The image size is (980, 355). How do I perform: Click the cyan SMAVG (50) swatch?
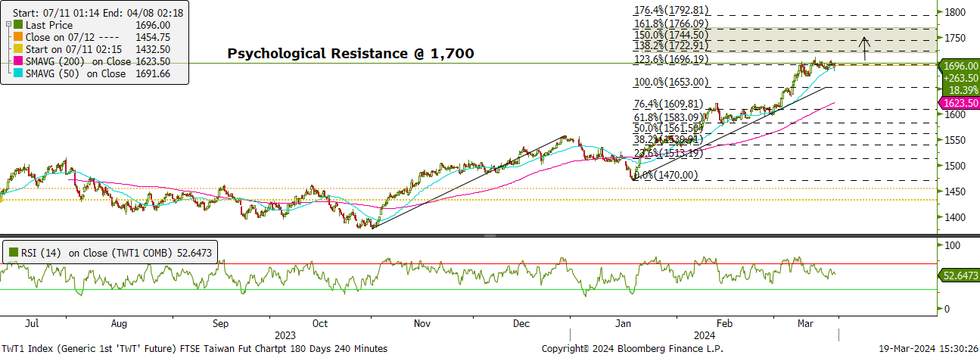pyautogui.click(x=19, y=73)
